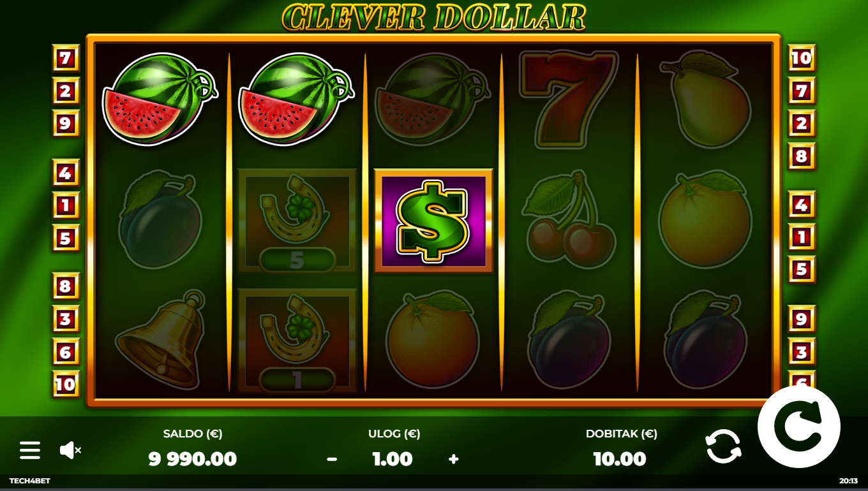Viewport: 868px width, 491px height.
Task: Select payline 10 indicator on right side
Action: click(x=802, y=58)
